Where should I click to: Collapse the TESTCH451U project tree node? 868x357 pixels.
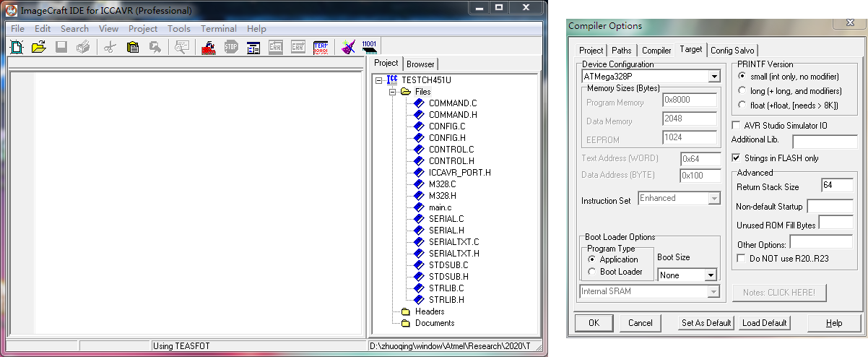379,80
